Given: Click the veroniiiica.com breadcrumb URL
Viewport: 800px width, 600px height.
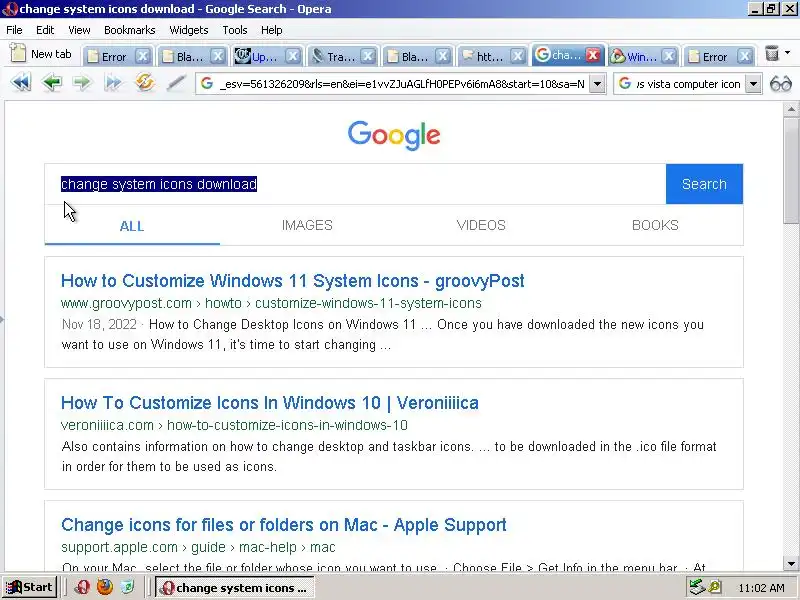Looking at the screenshot, I should click(234, 425).
